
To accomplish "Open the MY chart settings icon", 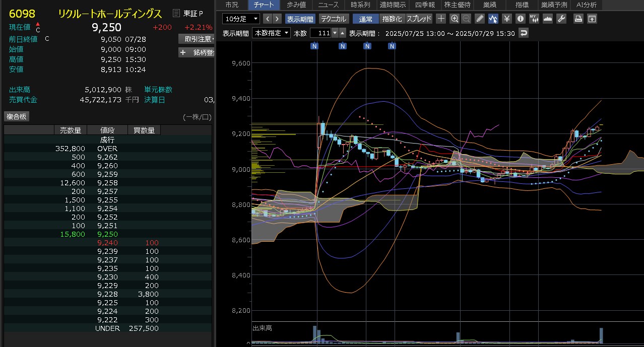I will [x=534, y=19].
